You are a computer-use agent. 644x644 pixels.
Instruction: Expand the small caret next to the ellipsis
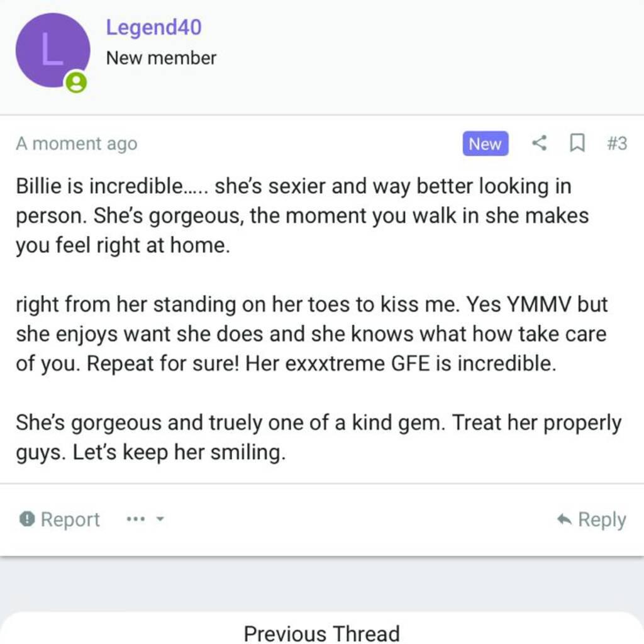[x=160, y=519]
